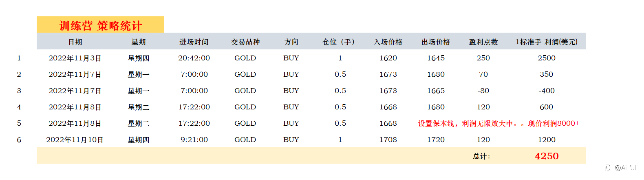Image resolution: width=644 pixels, height=180 pixels.
Task: Click the 交易品种 header cell
Action: click(x=245, y=42)
